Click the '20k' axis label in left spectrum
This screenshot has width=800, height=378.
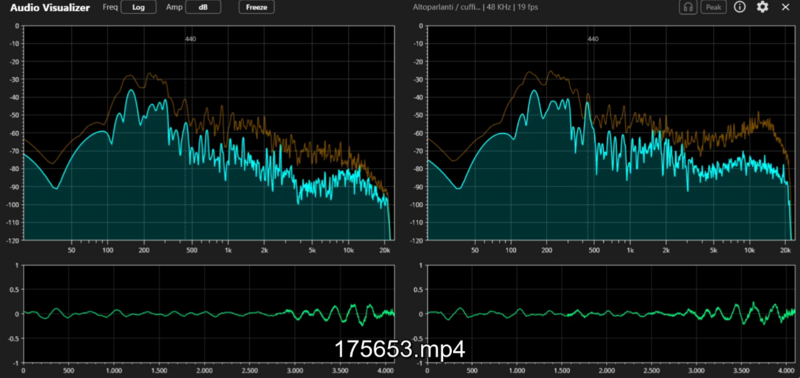coord(385,250)
